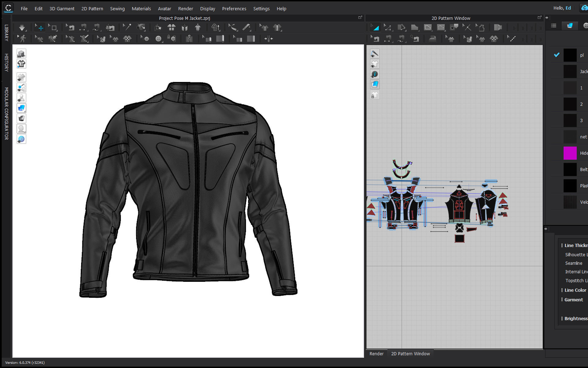The width and height of the screenshot is (588, 368).
Task: Collapse the Line Thickness section
Action: click(563, 245)
